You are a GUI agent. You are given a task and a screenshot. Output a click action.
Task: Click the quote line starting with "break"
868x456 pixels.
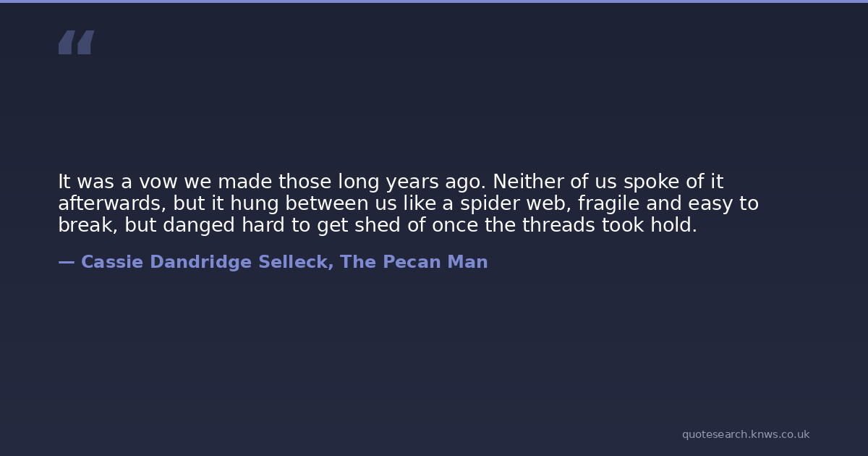pos(377,226)
